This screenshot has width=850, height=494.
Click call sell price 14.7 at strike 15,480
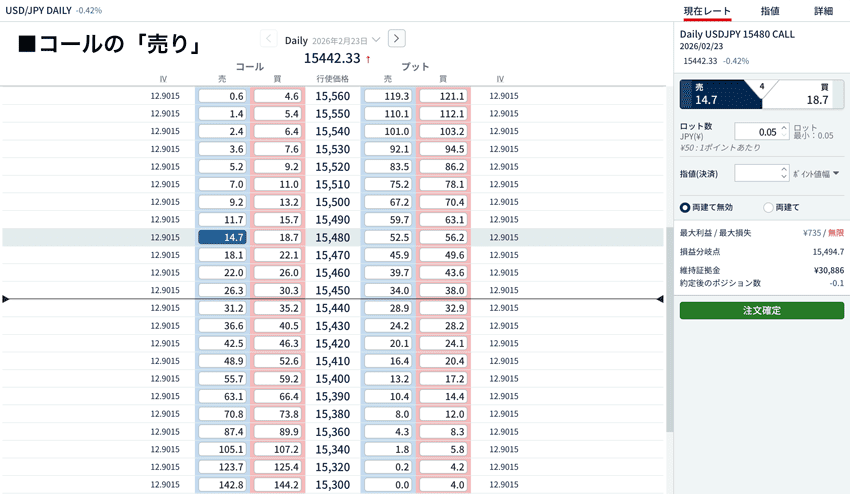click(x=222, y=237)
